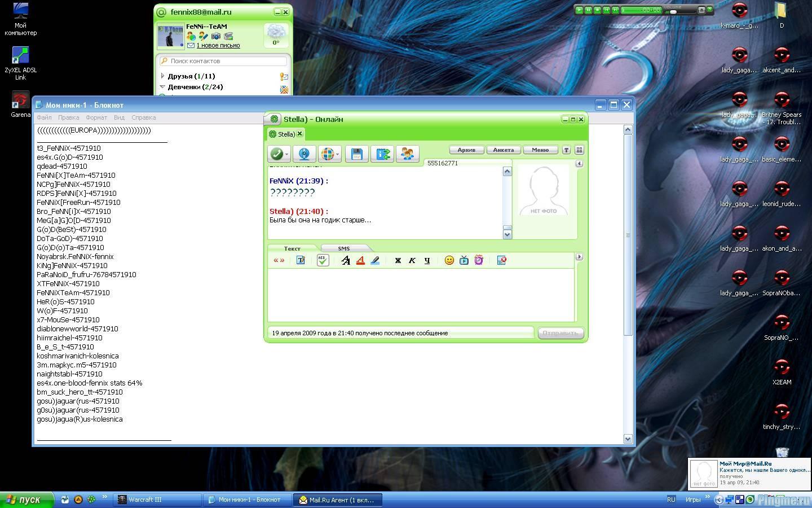Click the camera photo icon in Agent
Viewport: 812px width, 508px height.
[216, 36]
